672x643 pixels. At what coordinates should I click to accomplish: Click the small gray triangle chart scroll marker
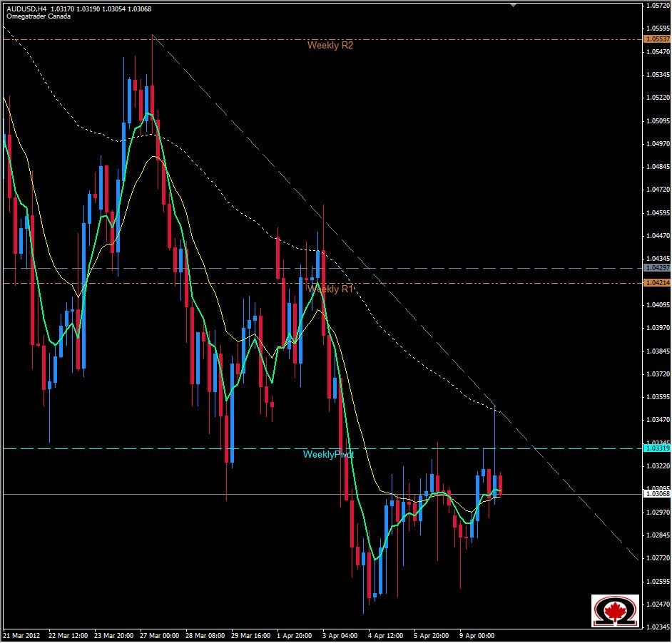click(x=513, y=5)
